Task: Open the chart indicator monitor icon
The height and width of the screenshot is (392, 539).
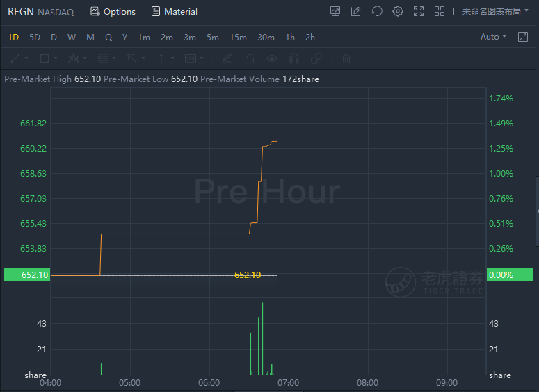Action: [335, 11]
